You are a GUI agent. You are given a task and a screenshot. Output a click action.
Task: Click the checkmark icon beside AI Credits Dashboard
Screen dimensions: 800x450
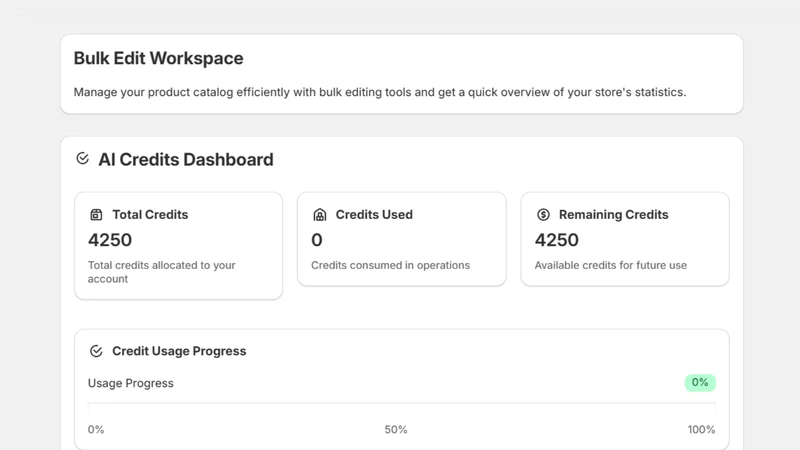(x=83, y=159)
